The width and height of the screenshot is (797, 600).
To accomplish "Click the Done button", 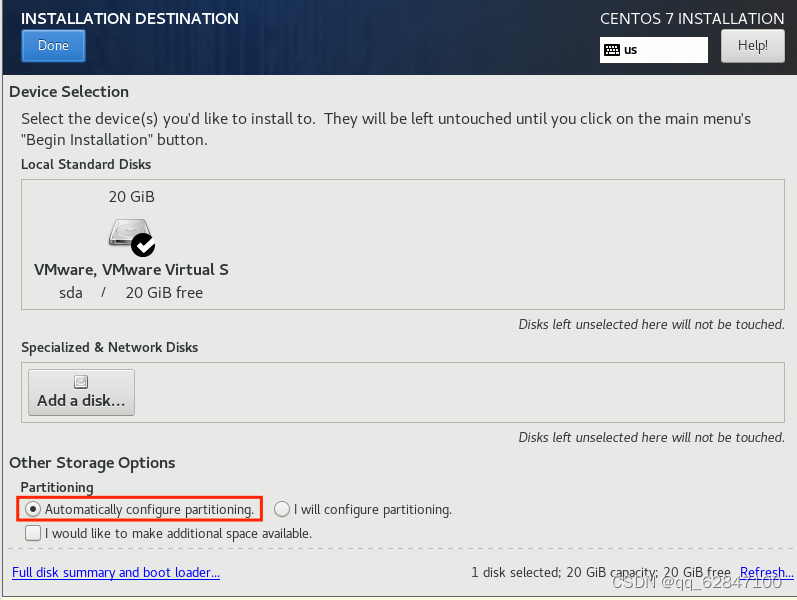I will pos(53,46).
